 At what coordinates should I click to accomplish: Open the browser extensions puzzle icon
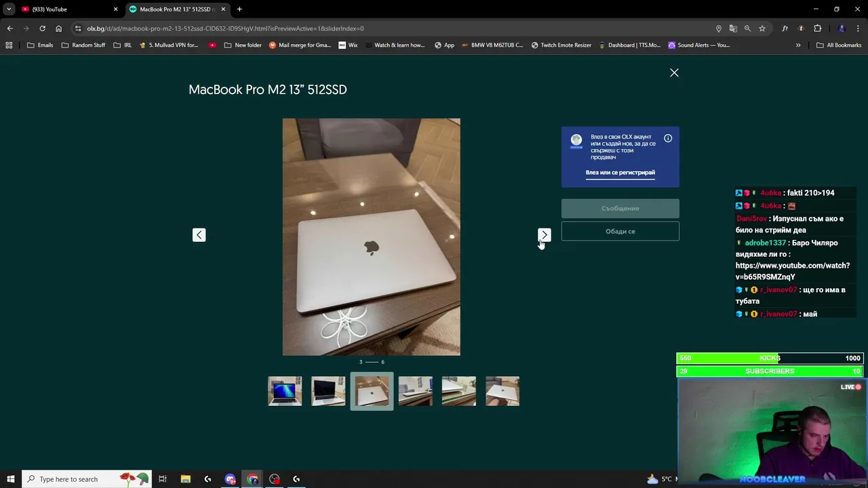[817, 28]
